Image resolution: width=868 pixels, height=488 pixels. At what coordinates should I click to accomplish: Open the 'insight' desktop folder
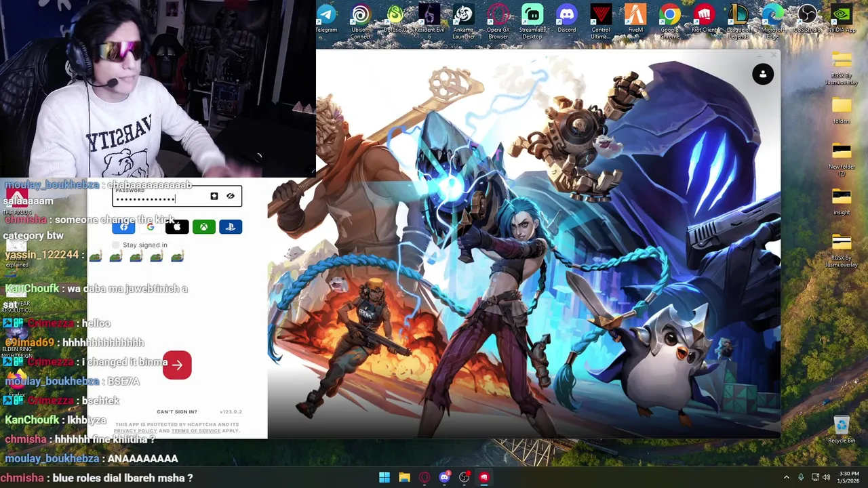(842, 201)
